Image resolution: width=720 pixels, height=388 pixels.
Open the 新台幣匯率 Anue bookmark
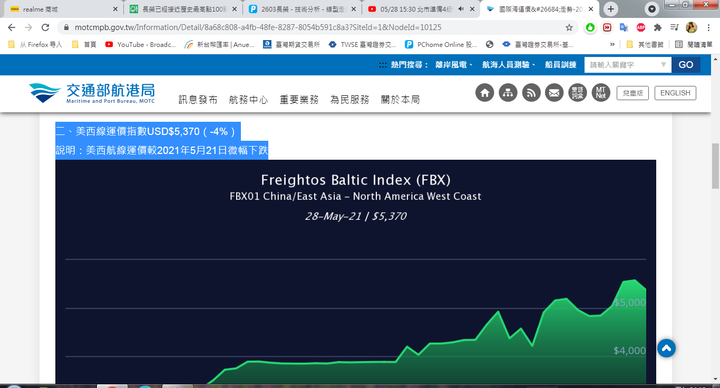(219, 45)
